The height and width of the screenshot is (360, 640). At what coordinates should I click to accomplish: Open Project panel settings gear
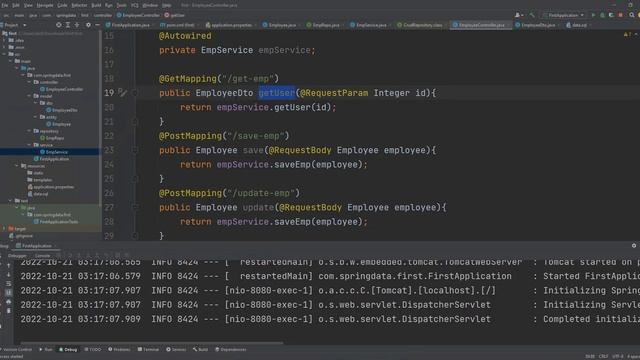click(x=88, y=25)
